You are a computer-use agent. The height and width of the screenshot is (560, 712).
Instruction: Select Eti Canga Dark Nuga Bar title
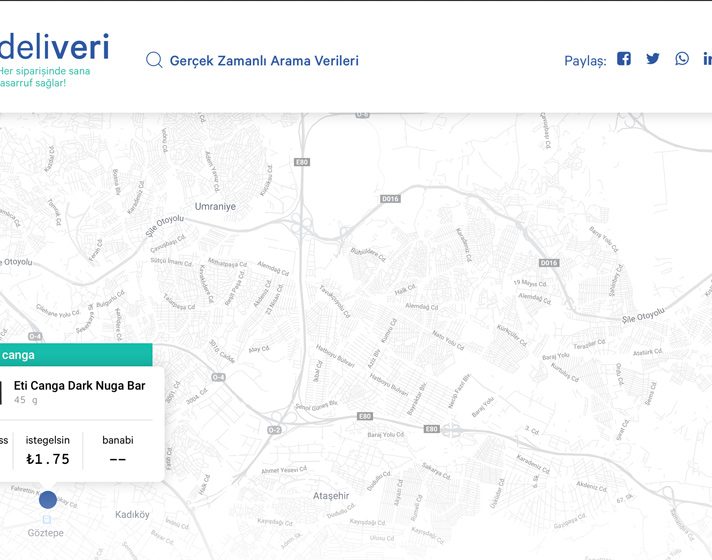click(79, 386)
